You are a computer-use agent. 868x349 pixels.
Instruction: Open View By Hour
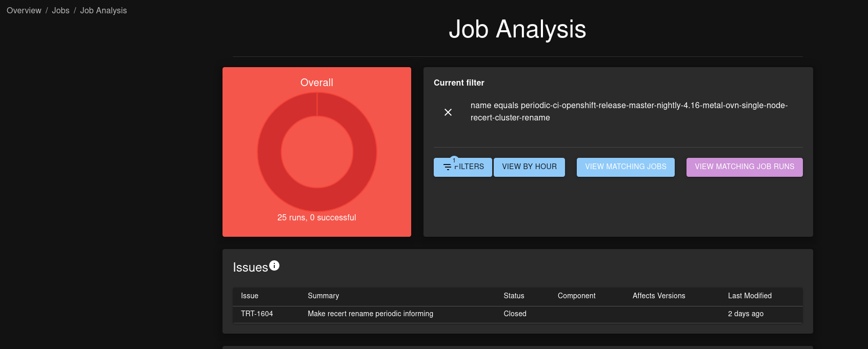click(x=529, y=167)
